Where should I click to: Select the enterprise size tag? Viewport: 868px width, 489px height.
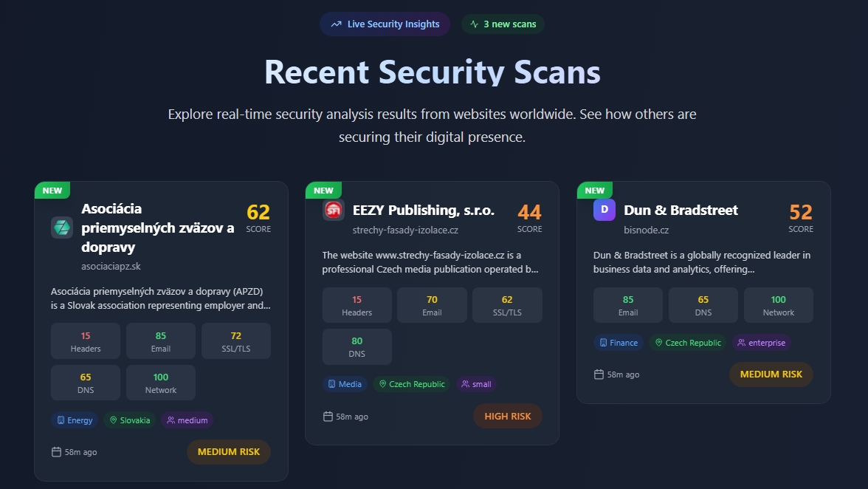pyautogui.click(x=761, y=343)
